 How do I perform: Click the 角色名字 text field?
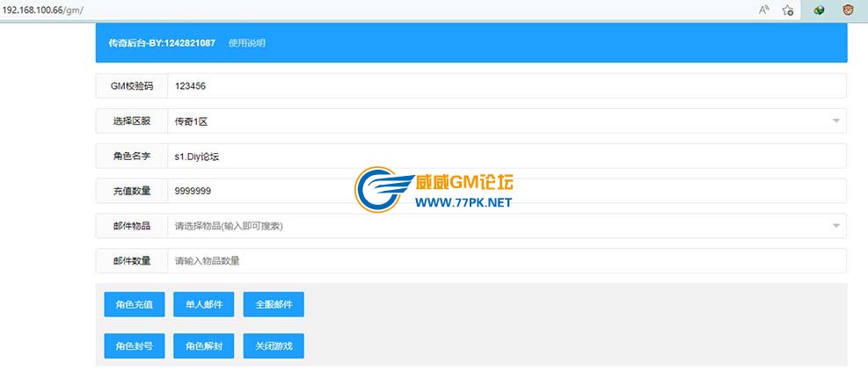(506, 156)
